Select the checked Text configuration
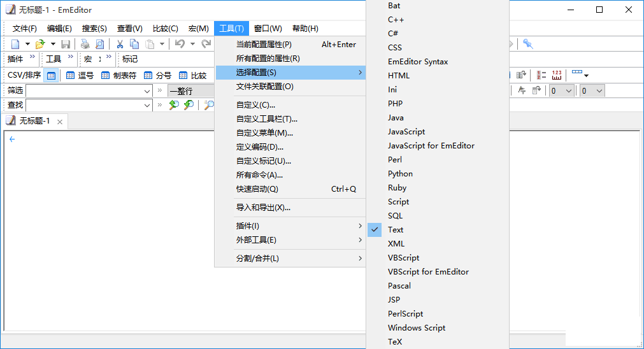Image resolution: width=644 pixels, height=349 pixels. coord(396,230)
